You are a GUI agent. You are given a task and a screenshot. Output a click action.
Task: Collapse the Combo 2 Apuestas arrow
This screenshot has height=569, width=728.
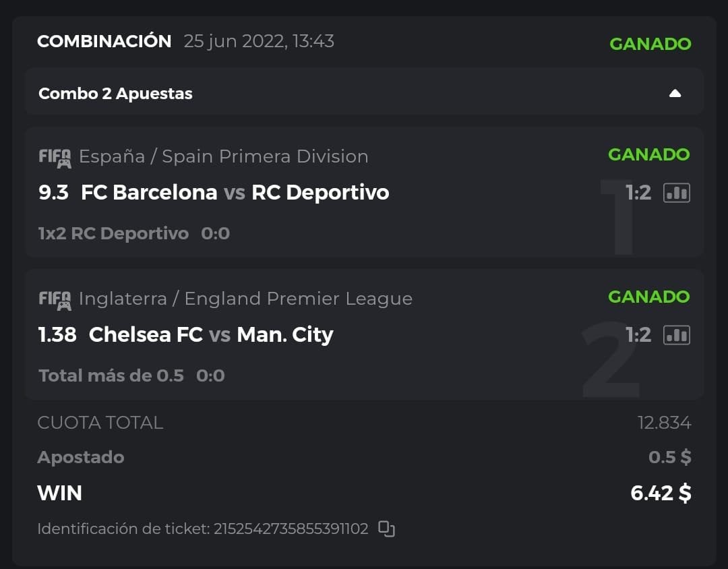click(x=675, y=94)
